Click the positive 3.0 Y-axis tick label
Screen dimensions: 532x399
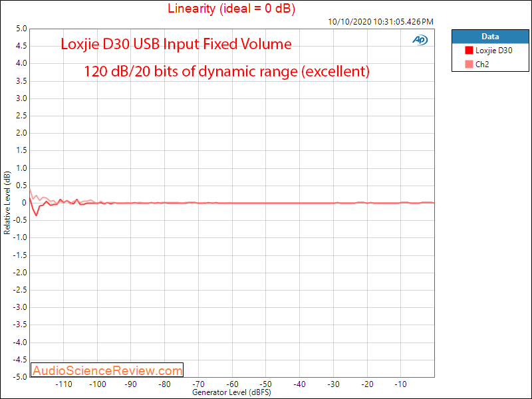pyautogui.click(x=21, y=98)
